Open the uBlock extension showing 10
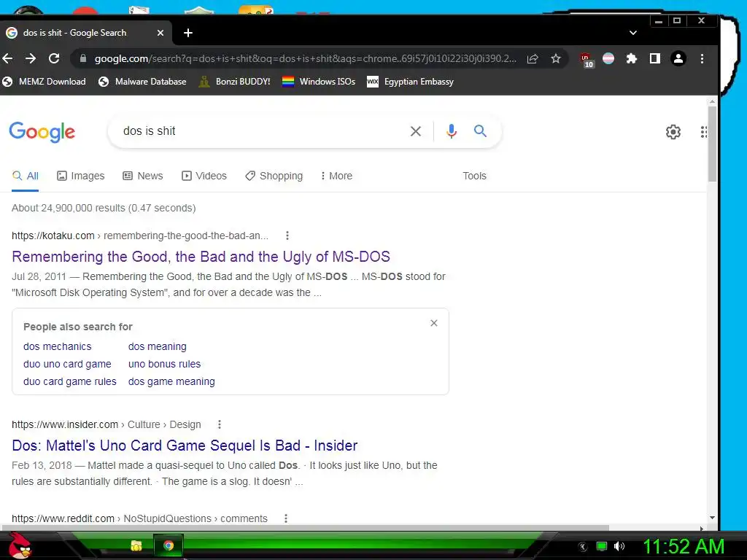This screenshot has height=560, width=747. point(587,60)
